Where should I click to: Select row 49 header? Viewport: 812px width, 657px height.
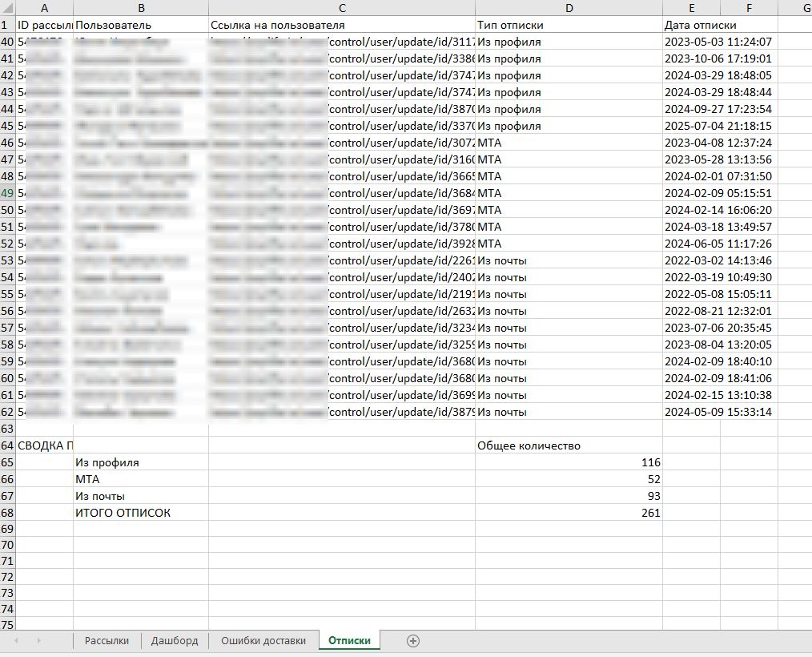coord(7,193)
